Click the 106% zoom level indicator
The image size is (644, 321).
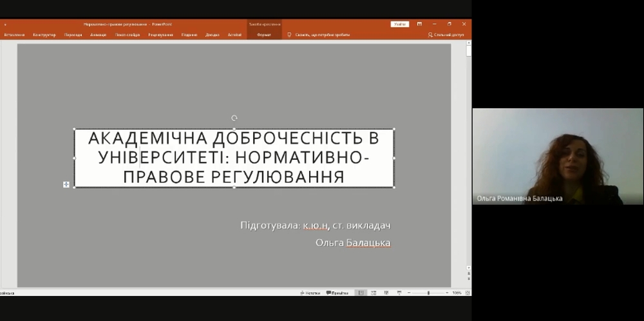[x=457, y=293]
